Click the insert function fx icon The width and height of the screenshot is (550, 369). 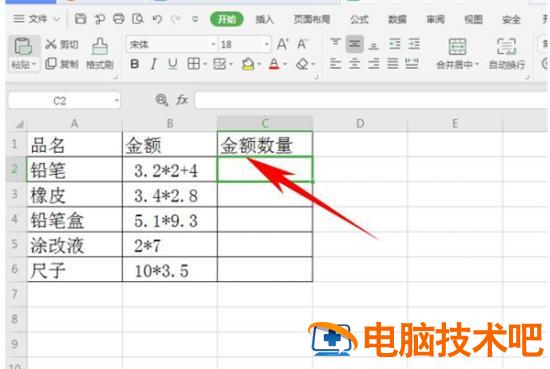[x=182, y=100]
